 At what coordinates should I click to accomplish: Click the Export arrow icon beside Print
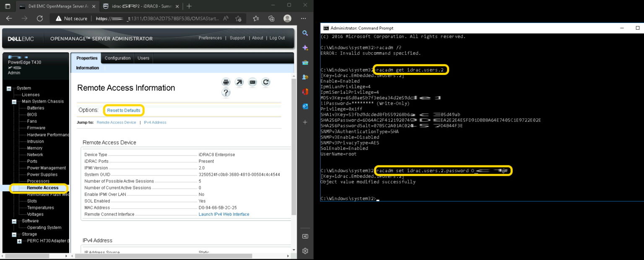coord(239,82)
